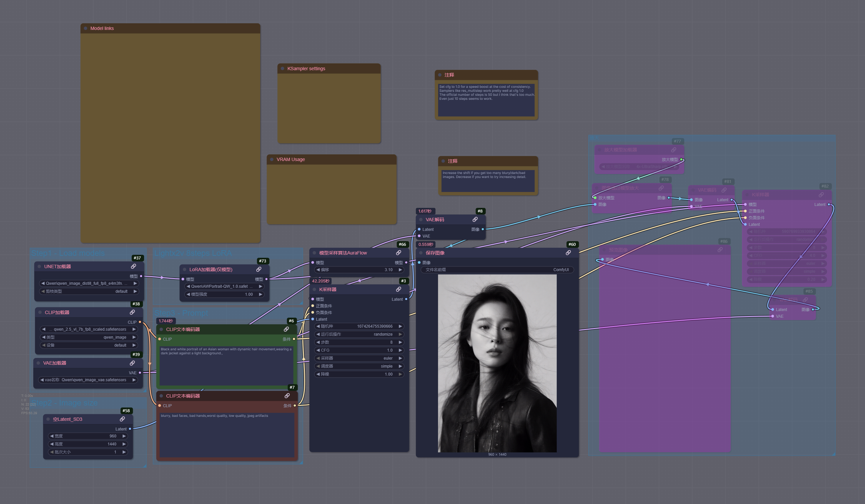The image size is (865, 504).
Task: Click the 偏移 3.10 value slider
Action: coord(359,270)
